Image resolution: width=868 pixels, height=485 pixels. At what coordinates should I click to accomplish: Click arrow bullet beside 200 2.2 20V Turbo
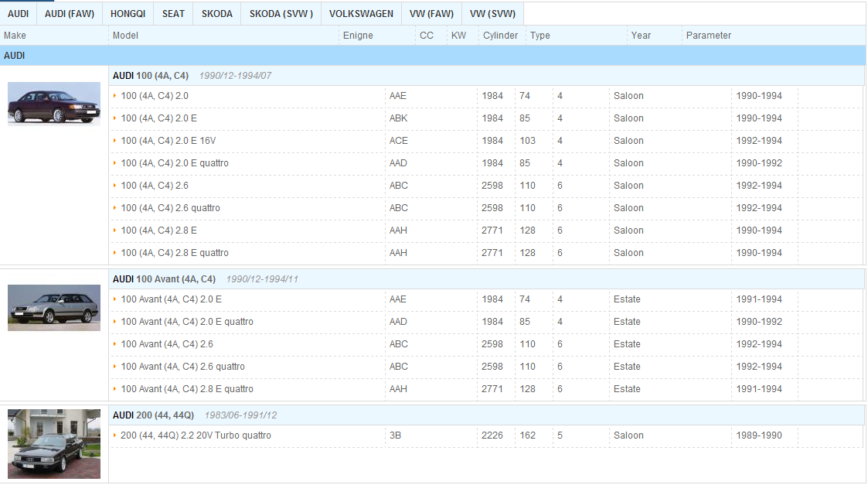tap(114, 435)
